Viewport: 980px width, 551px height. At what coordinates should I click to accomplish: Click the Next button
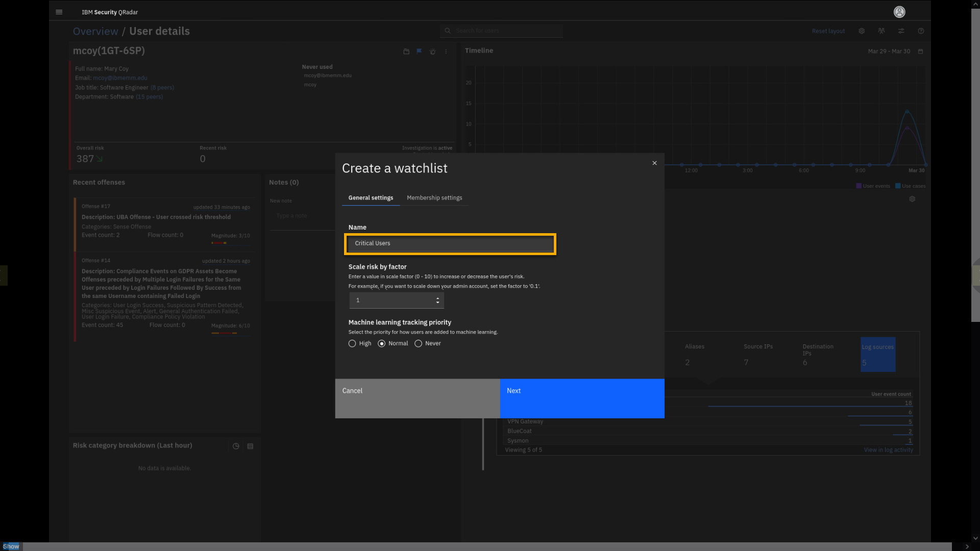[x=582, y=398]
